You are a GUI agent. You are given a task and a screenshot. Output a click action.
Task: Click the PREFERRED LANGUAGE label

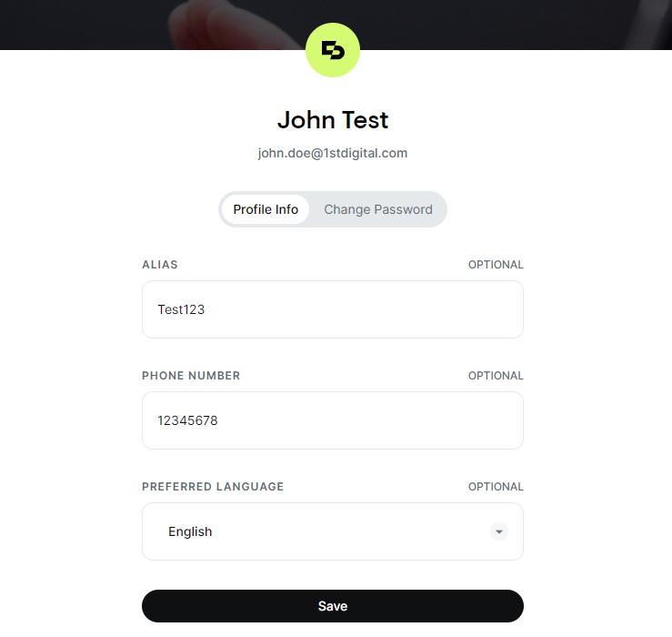213,487
